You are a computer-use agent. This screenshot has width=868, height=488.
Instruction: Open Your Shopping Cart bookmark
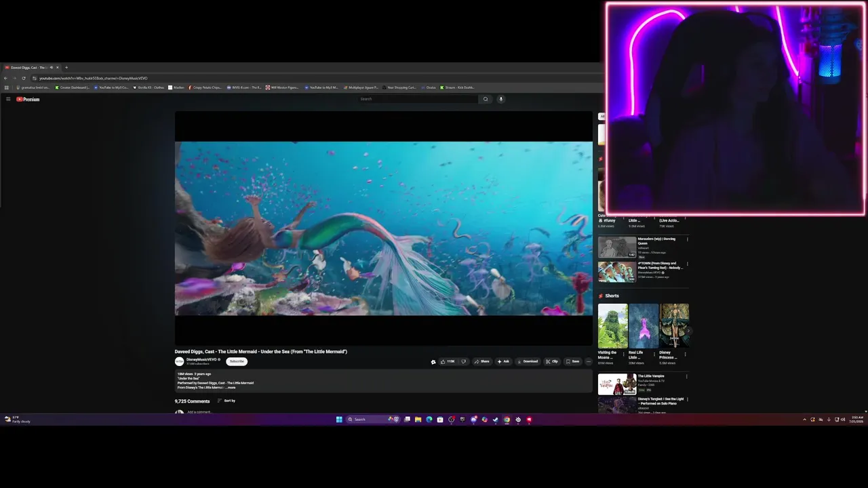tap(399, 87)
